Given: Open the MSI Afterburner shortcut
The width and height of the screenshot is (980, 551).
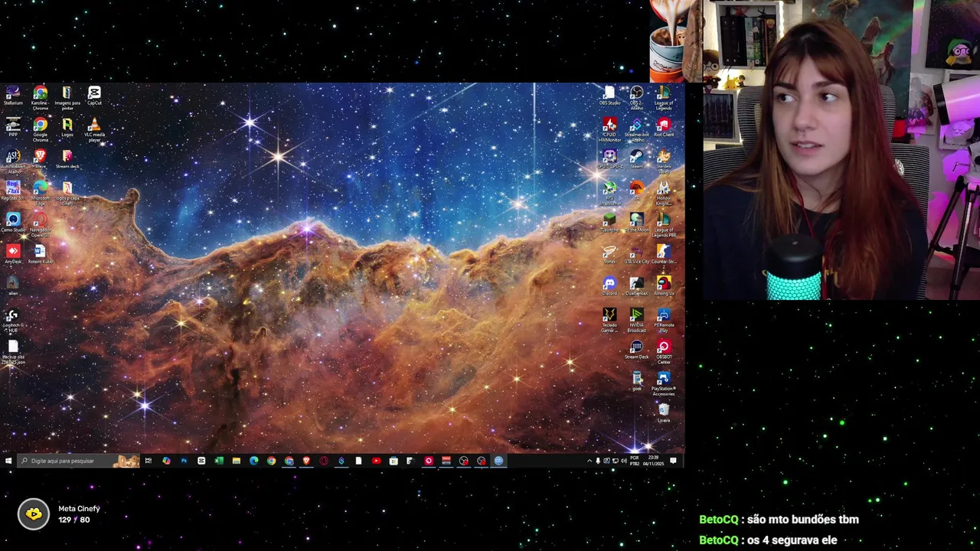Looking at the screenshot, I should pos(609,194).
